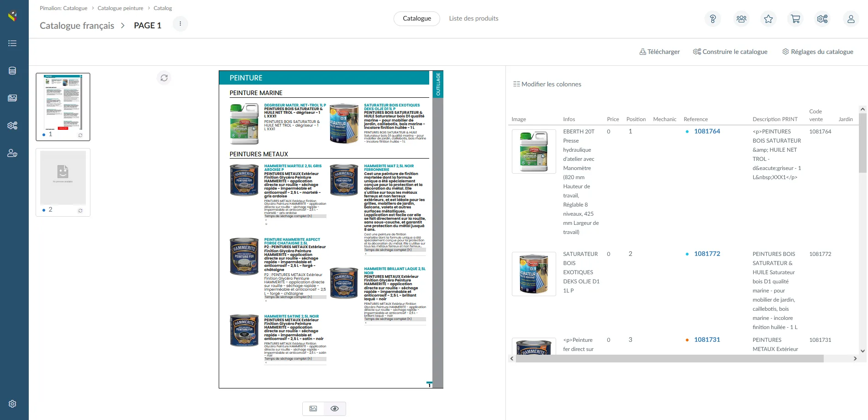Switch to image view mode below preview
The height and width of the screenshot is (420, 868).
[x=313, y=409]
